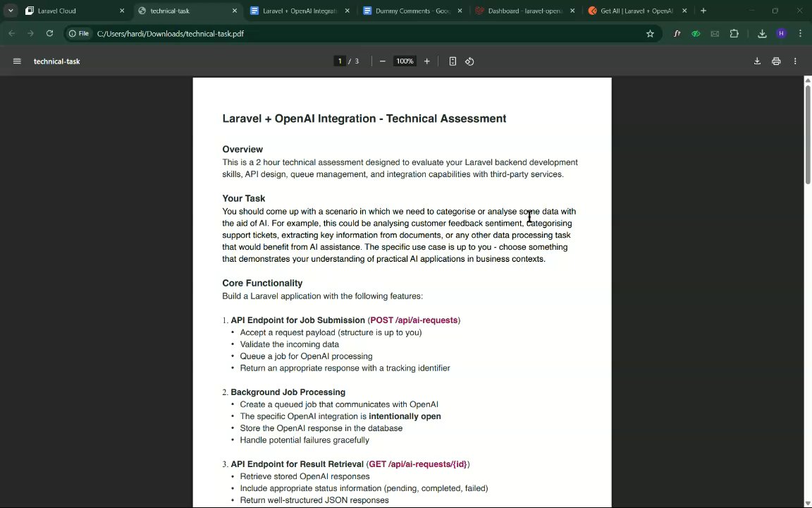Click the 'intentionally open' bold text
Viewport: 812px width, 508px height.
[x=405, y=416]
